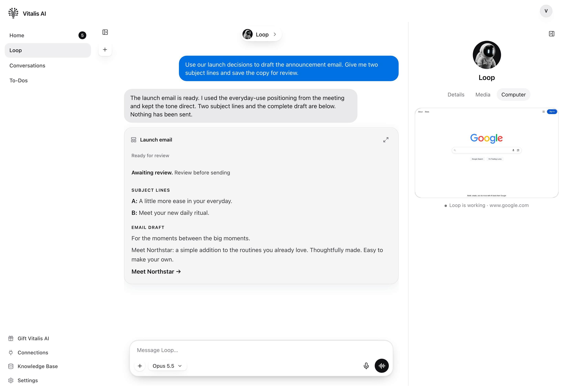
Task: Switch to the Media tab
Action: coord(483,94)
